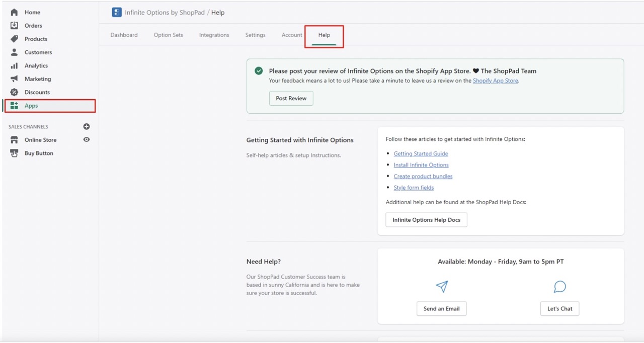The image size is (644, 343).
Task: Go to the Settings tab
Action: 256,35
